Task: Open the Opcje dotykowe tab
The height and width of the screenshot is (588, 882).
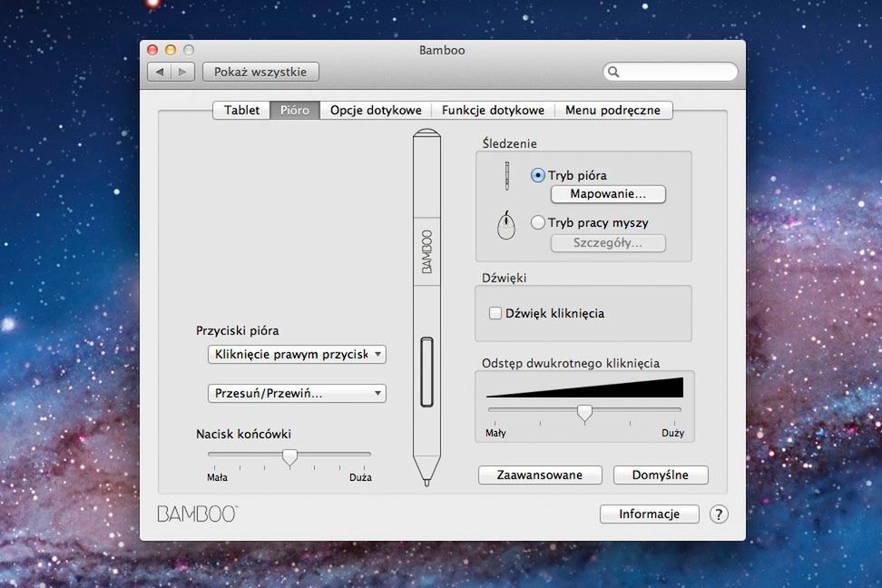Action: [x=376, y=111]
